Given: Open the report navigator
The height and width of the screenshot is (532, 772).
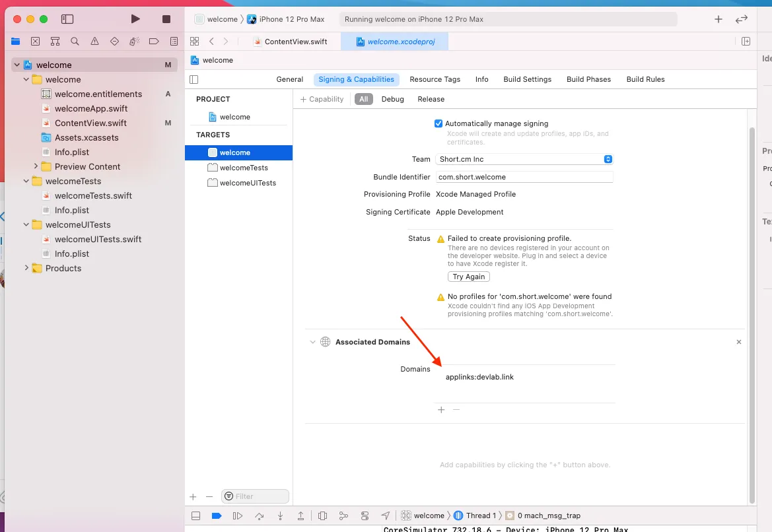Looking at the screenshot, I should click(174, 42).
